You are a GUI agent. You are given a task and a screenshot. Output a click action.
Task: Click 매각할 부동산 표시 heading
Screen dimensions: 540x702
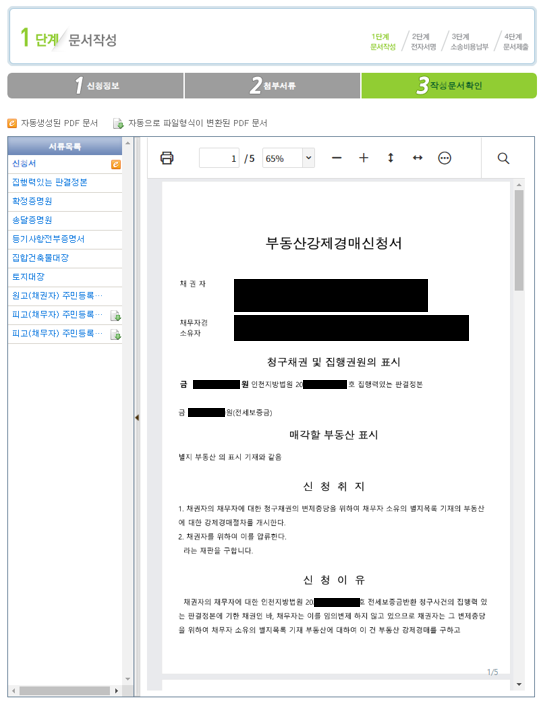click(334, 435)
